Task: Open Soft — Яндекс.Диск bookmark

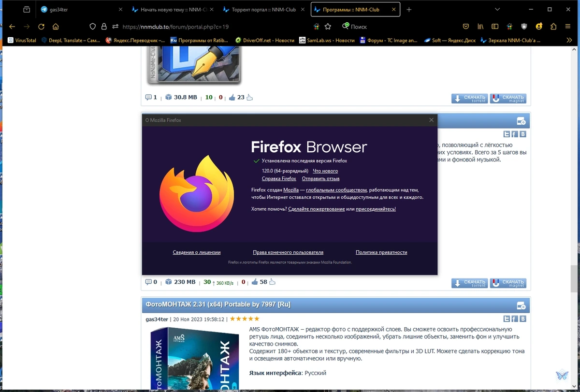Action: click(x=450, y=41)
